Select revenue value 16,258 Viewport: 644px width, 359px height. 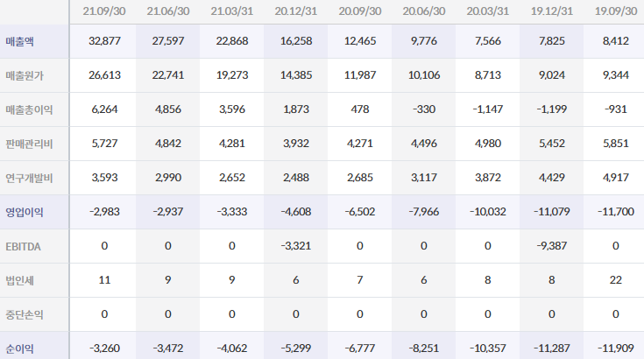296,41
